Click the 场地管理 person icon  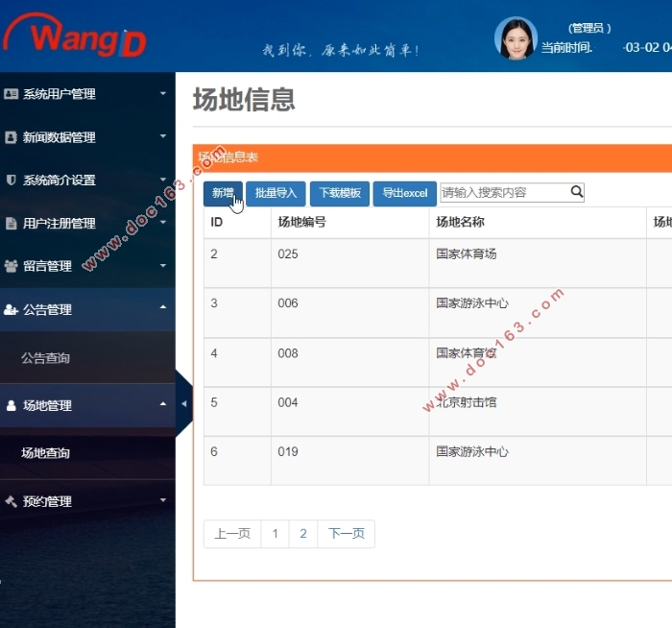[12, 405]
